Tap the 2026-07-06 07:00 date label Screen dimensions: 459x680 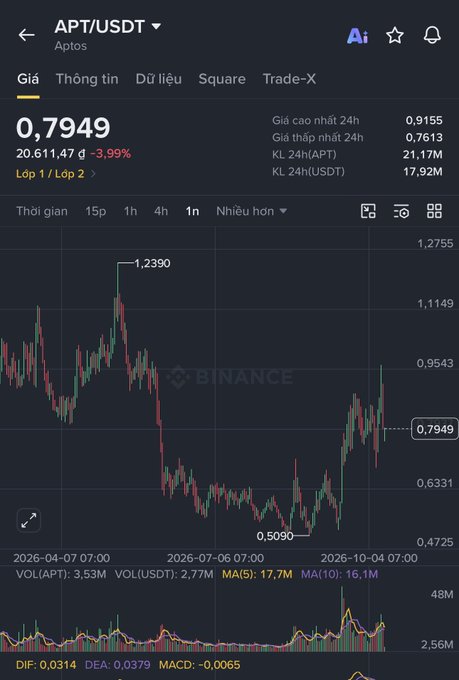[x=215, y=558]
